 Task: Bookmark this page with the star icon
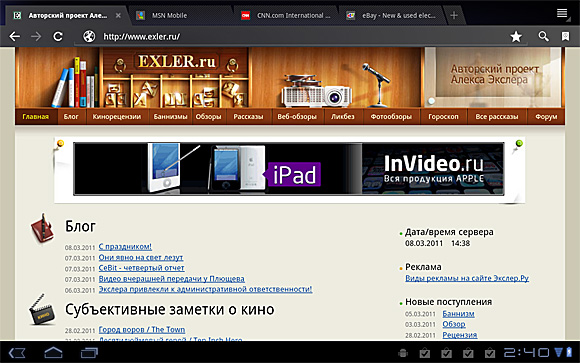coord(516,36)
